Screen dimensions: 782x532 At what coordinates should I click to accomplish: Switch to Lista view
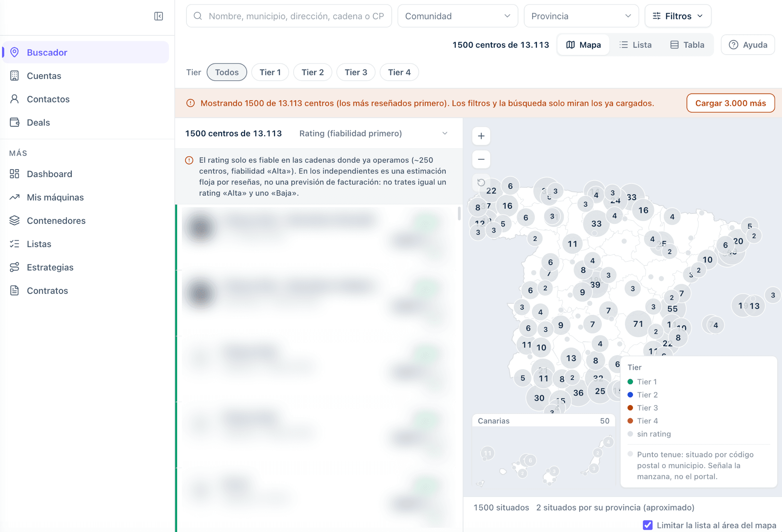(x=635, y=45)
